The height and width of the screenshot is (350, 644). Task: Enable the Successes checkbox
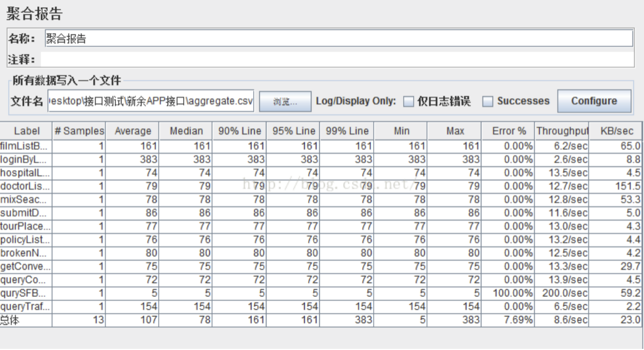[x=487, y=102]
